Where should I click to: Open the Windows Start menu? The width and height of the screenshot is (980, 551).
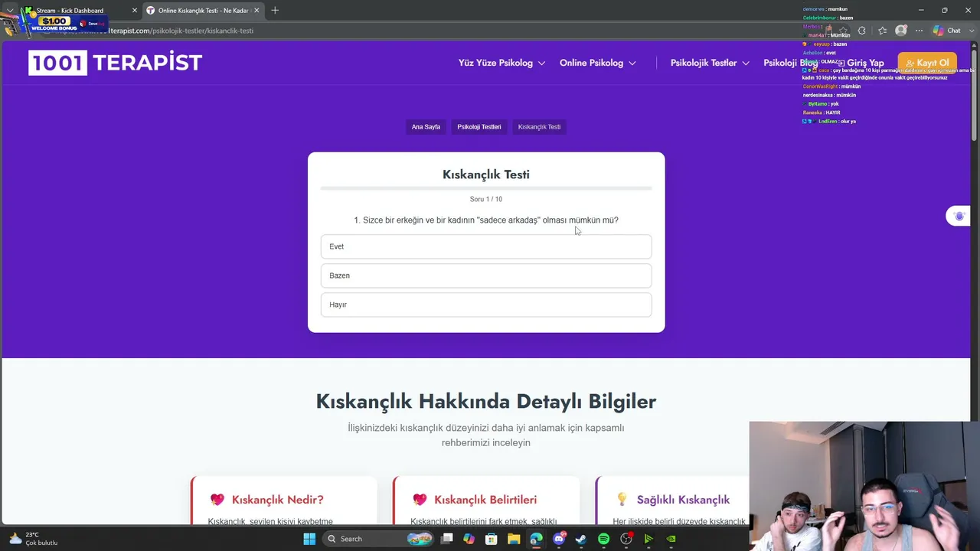point(309,539)
